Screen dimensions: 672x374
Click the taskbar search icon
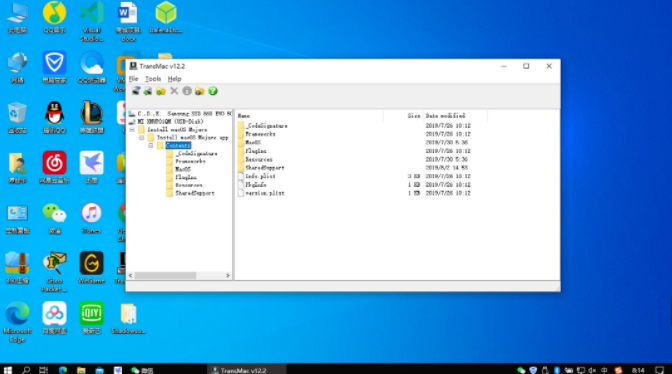(x=26, y=370)
